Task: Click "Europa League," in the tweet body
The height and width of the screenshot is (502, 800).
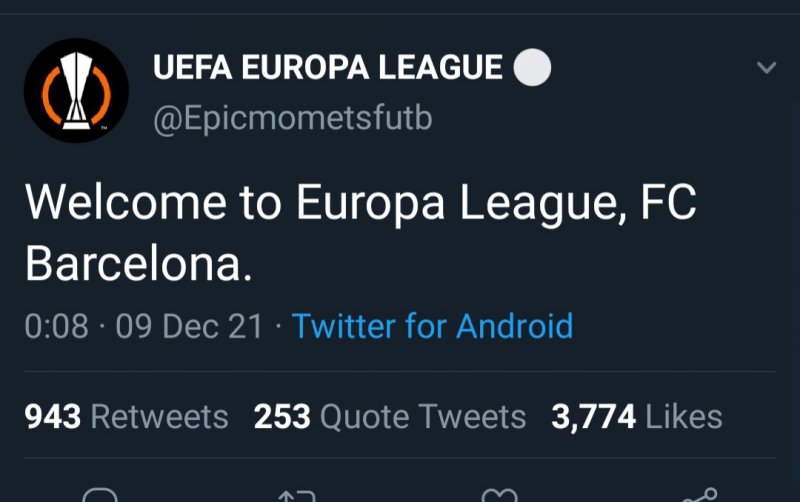Action: [461, 204]
